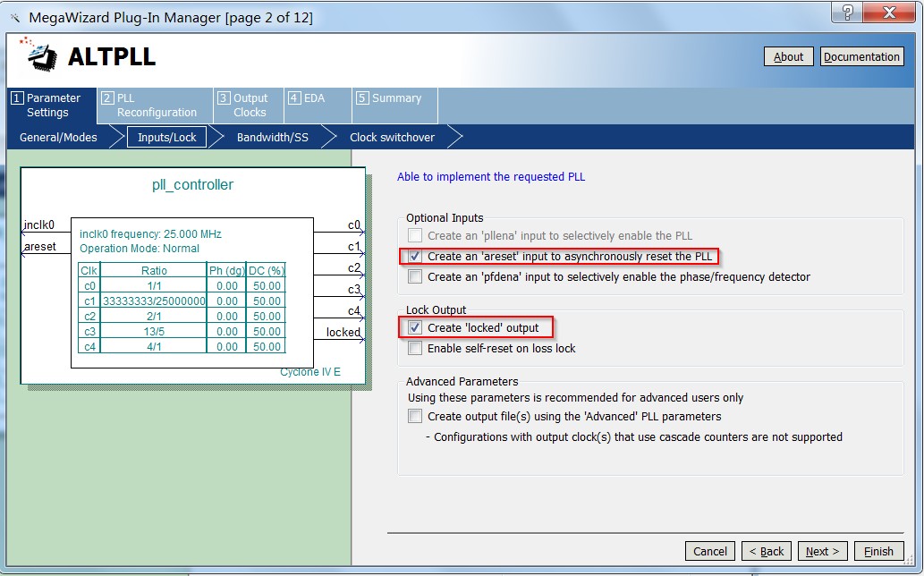Screen dimensions: 924x576
Task: Click the wizard icon in title bar
Action: tap(14, 17)
